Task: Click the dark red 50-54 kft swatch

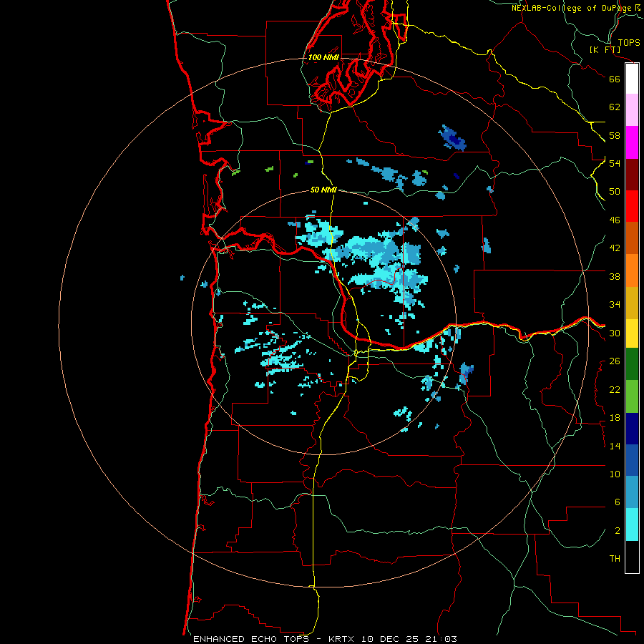Action: click(x=632, y=174)
